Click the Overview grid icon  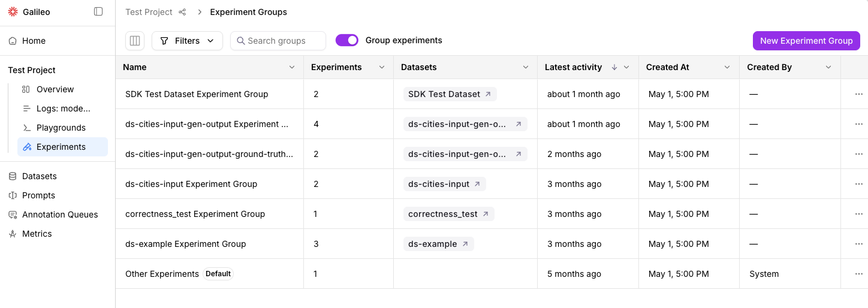26,89
